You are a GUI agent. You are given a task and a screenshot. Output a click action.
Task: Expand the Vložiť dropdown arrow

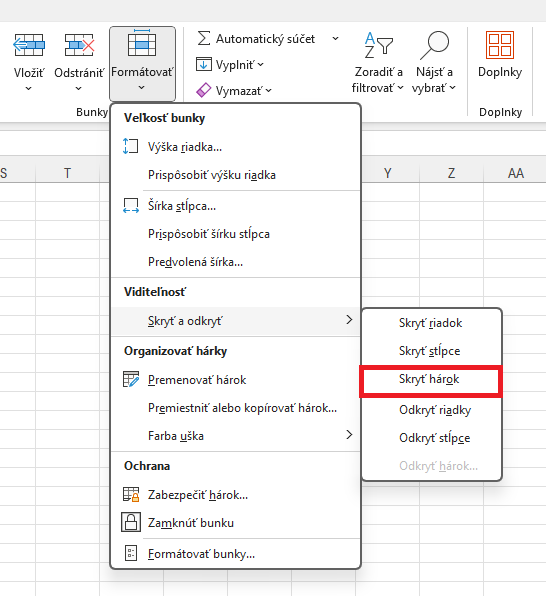pyautogui.click(x=29, y=89)
